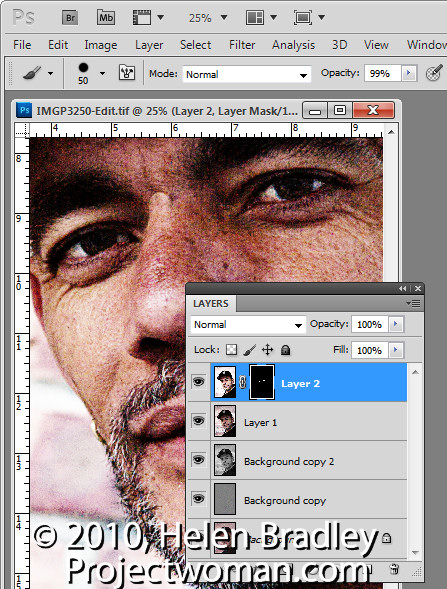Hide Background copy 2 eye icon

[198, 460]
